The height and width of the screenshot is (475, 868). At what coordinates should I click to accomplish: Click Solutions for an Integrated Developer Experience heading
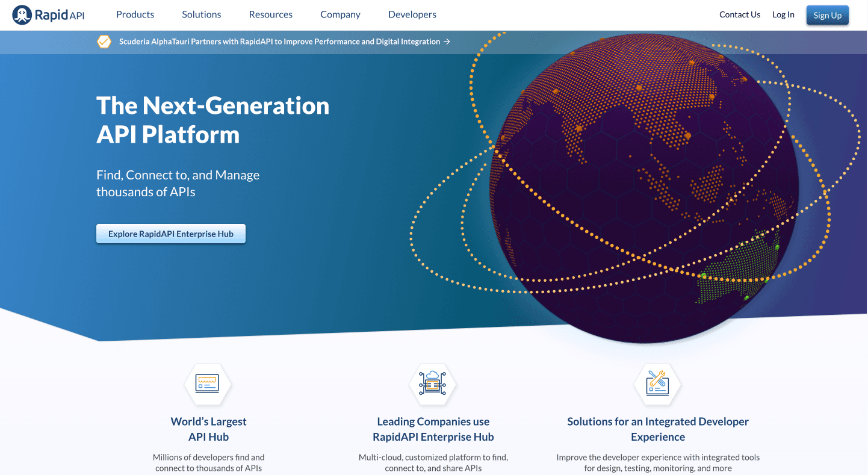click(658, 429)
